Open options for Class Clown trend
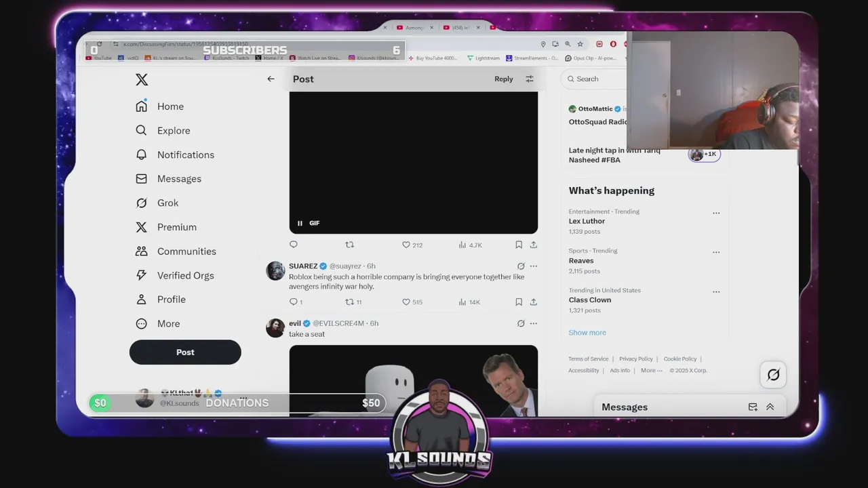Screen dimensions: 868x488 tap(716, 291)
